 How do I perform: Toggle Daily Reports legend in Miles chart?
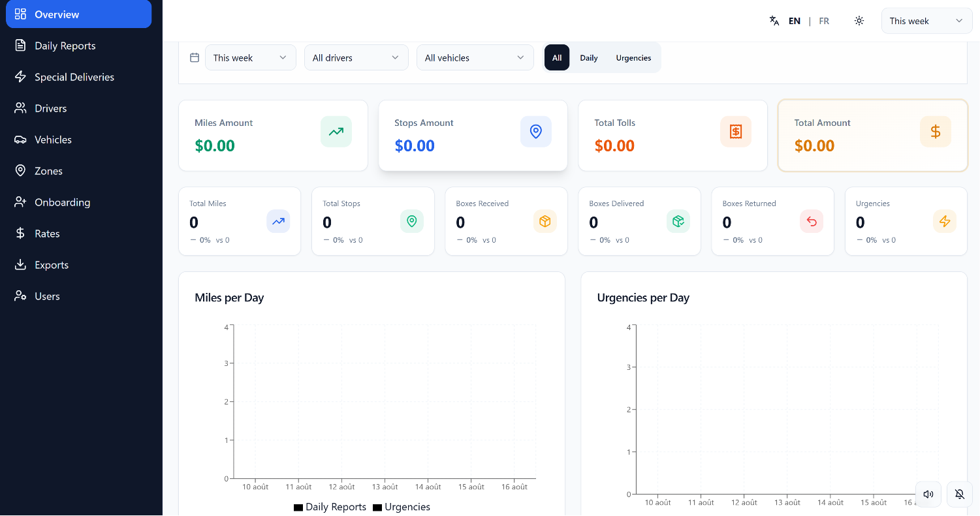(330, 507)
